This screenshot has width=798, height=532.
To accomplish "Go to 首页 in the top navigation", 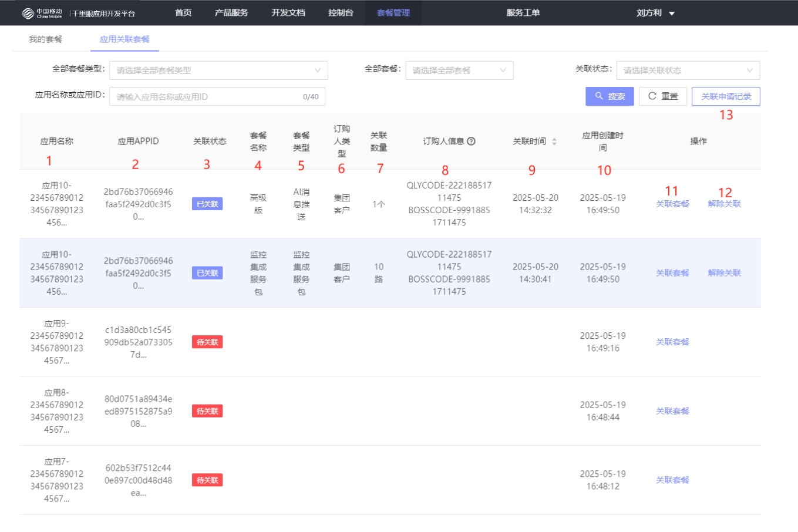I will coord(183,12).
